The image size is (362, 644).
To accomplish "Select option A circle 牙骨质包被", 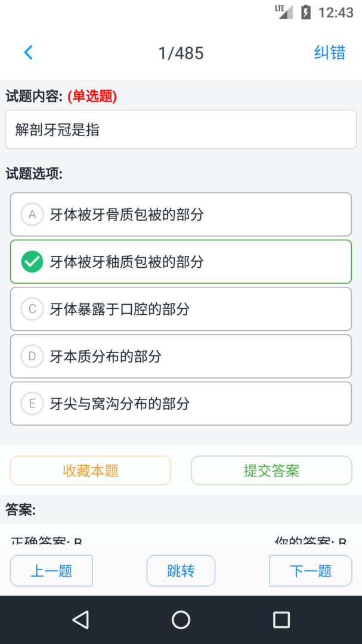I will 32,214.
